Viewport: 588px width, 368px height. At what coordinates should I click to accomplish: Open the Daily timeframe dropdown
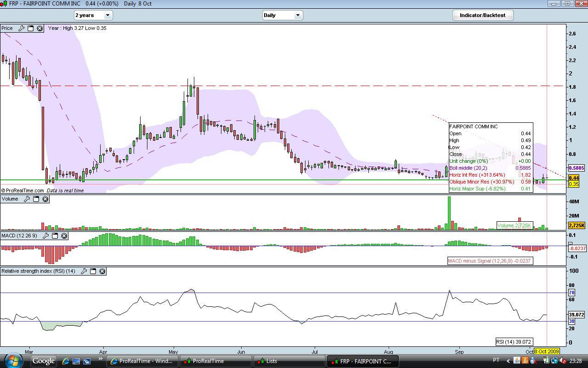283,15
